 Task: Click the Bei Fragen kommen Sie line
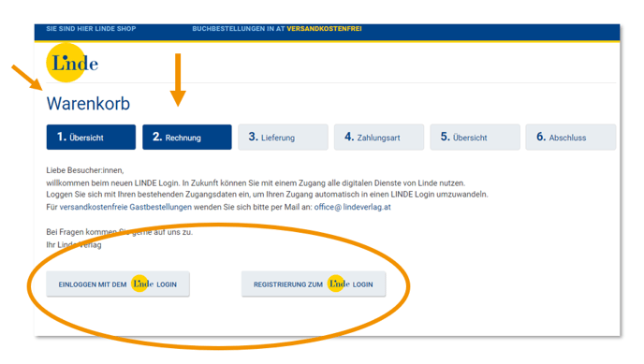120,232
